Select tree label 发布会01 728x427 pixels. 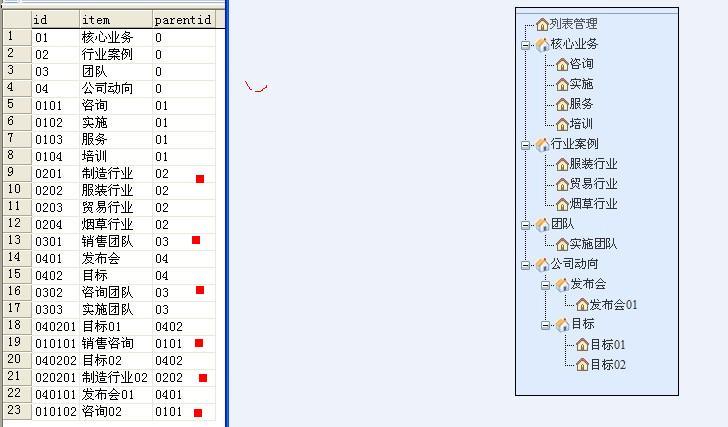pos(613,305)
